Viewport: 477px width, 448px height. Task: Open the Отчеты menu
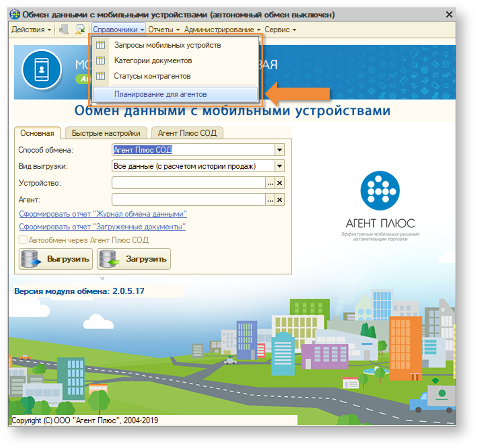coord(164,29)
